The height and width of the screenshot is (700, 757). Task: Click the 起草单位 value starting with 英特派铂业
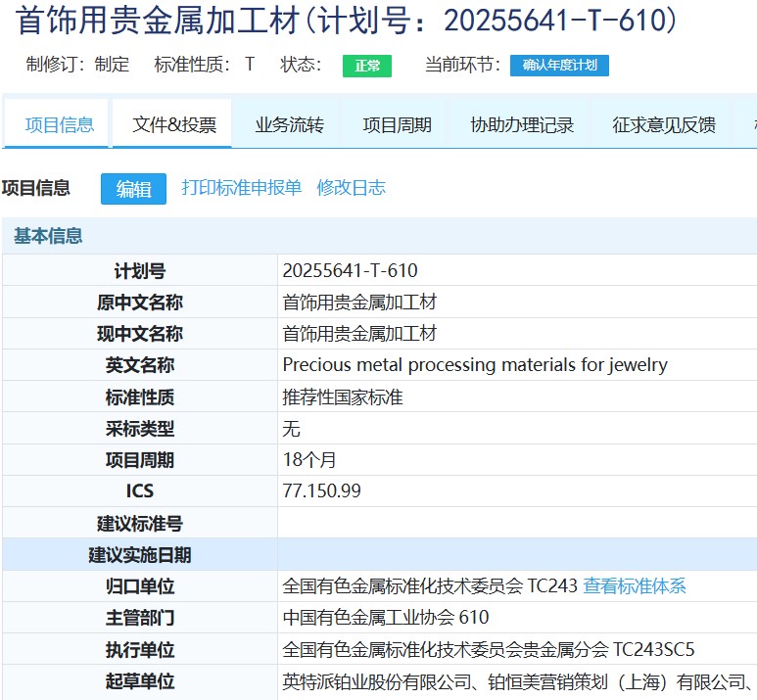(x=516, y=681)
